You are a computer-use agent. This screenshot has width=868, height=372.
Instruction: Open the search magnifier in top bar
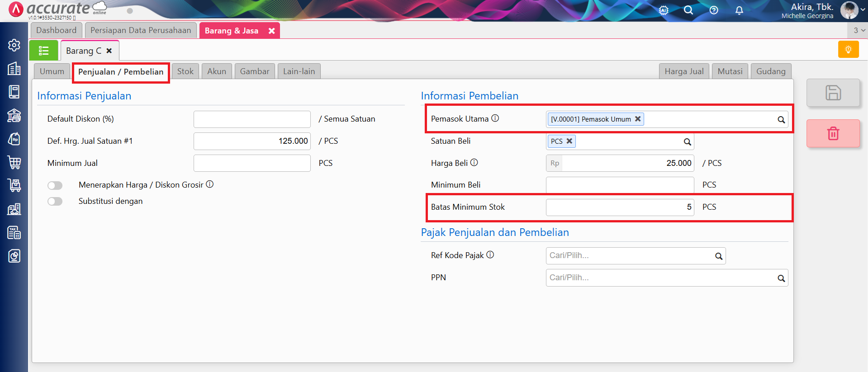(688, 10)
